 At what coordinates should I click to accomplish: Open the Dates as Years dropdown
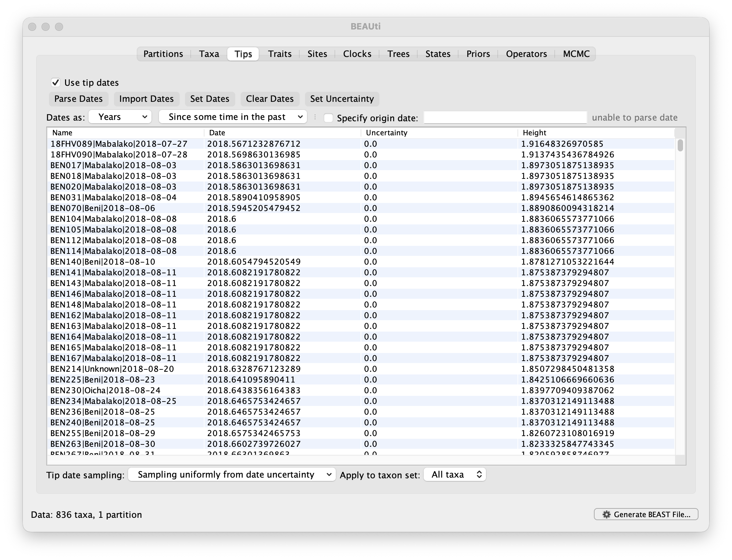pos(120,117)
